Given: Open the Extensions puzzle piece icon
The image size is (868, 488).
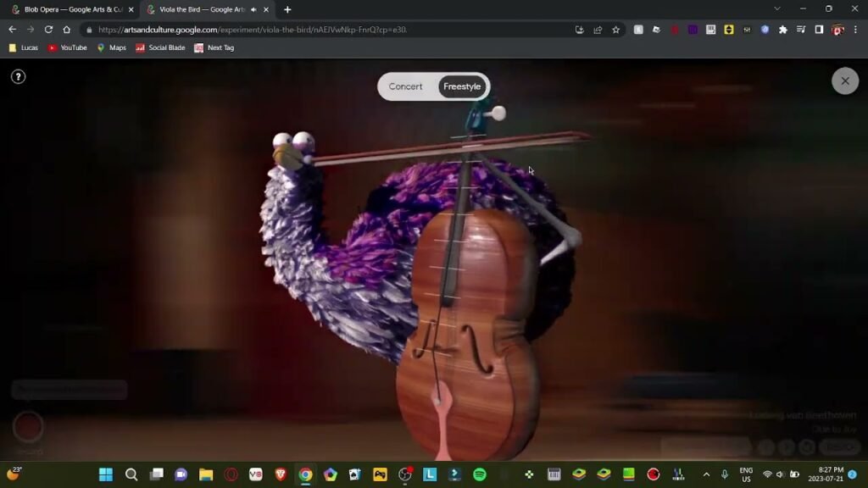Looking at the screenshot, I should coord(782,30).
